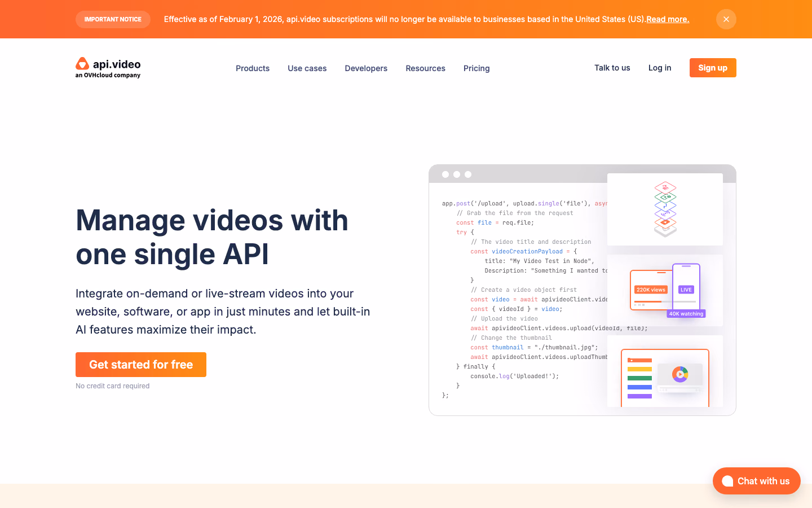
Task: Open the Developers menu
Action: 366,68
